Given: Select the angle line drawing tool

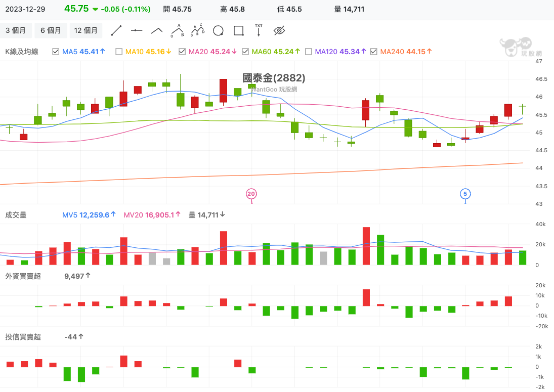Looking at the screenshot, I should [157, 31].
